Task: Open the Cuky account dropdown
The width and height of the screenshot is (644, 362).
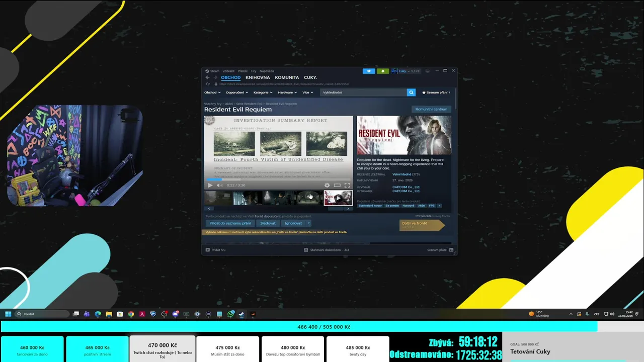Action: [406, 71]
